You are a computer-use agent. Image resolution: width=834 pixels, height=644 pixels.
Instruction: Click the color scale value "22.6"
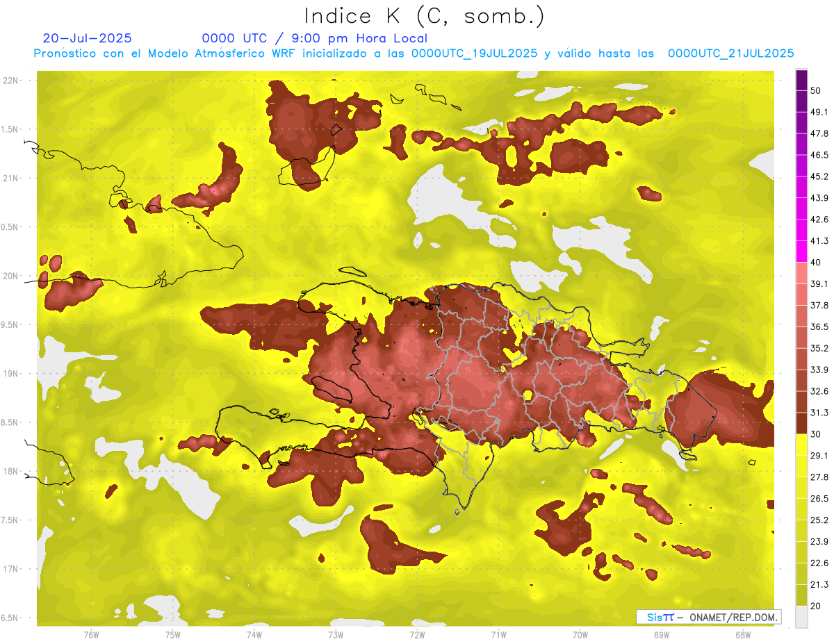click(819, 563)
